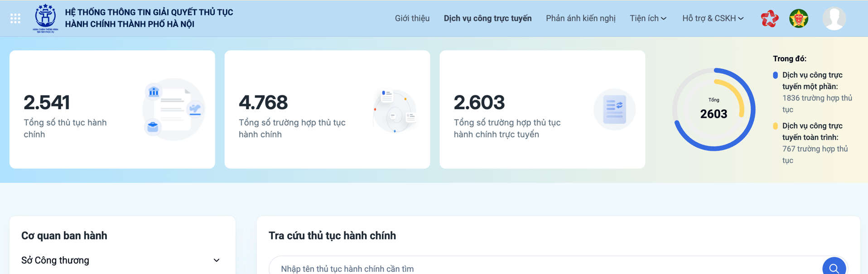Expand the Tiện ích dropdown menu

point(648,19)
